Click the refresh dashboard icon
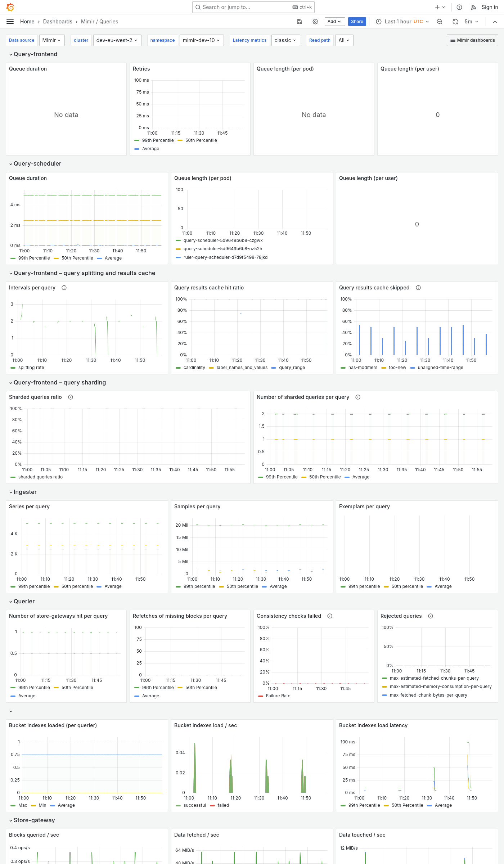 coord(455,22)
